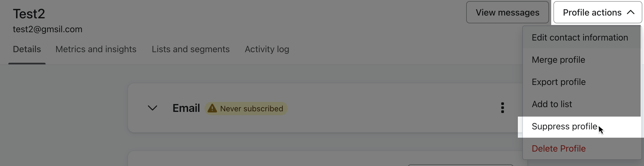
Task: Choose Edit contact information
Action: (x=580, y=37)
